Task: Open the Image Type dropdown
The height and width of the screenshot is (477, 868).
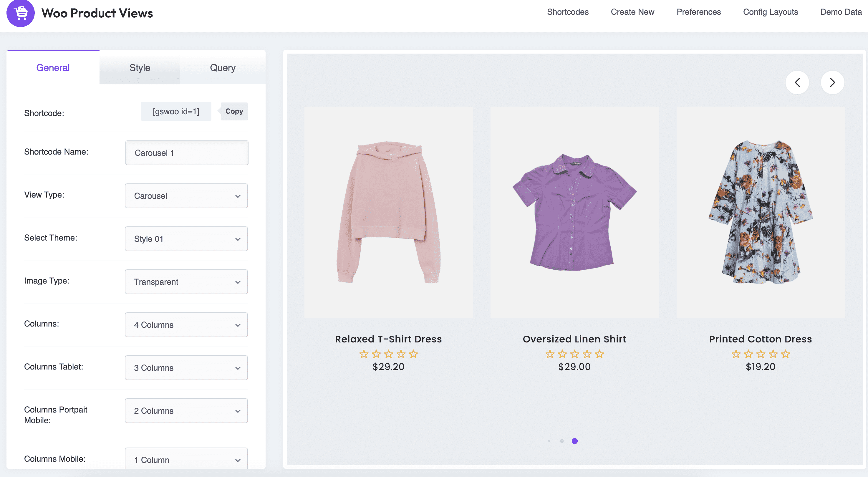Action: click(186, 281)
